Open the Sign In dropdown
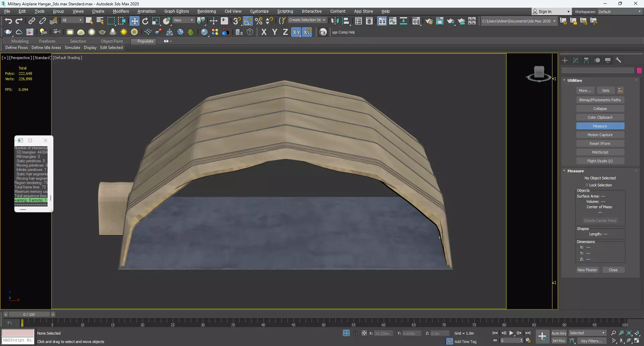644x346 pixels. pyautogui.click(x=551, y=11)
